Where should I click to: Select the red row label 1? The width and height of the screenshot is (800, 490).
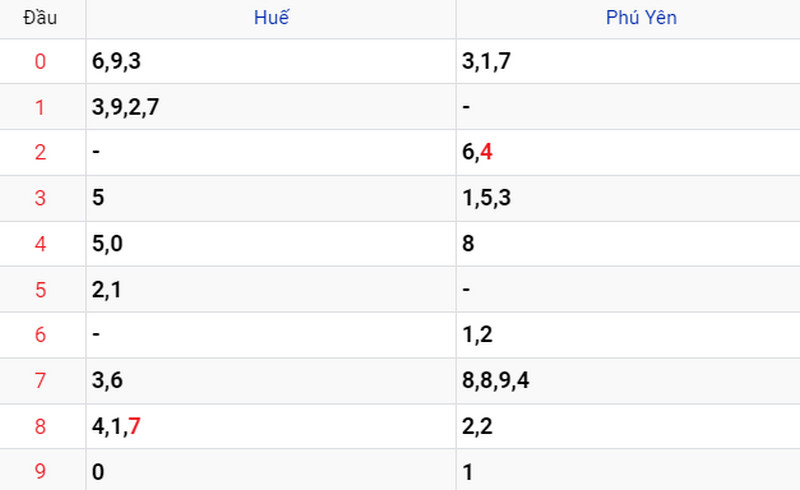[40, 107]
